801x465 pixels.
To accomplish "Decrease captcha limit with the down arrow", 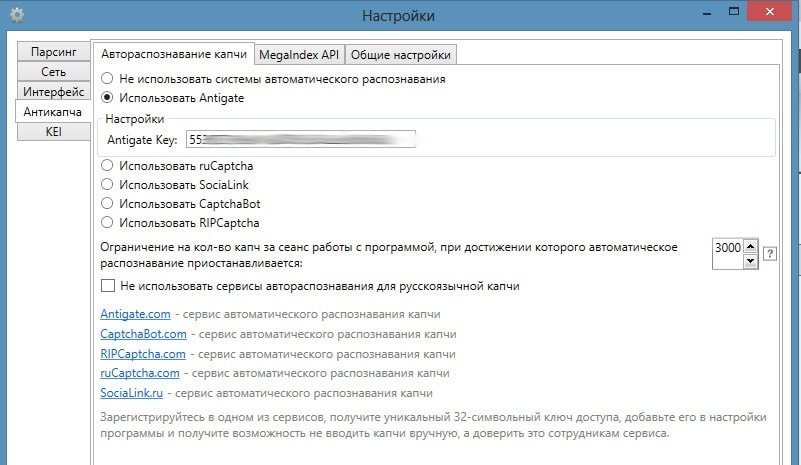I will 750,261.
